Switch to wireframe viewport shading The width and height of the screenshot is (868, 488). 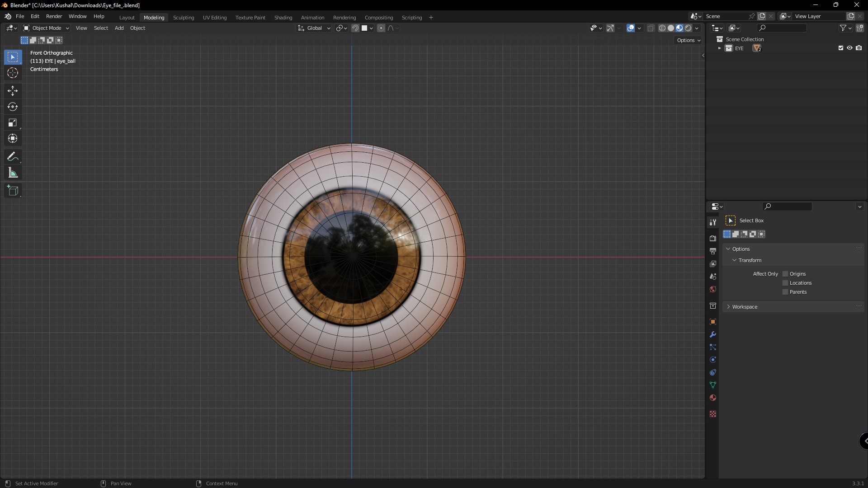click(662, 28)
